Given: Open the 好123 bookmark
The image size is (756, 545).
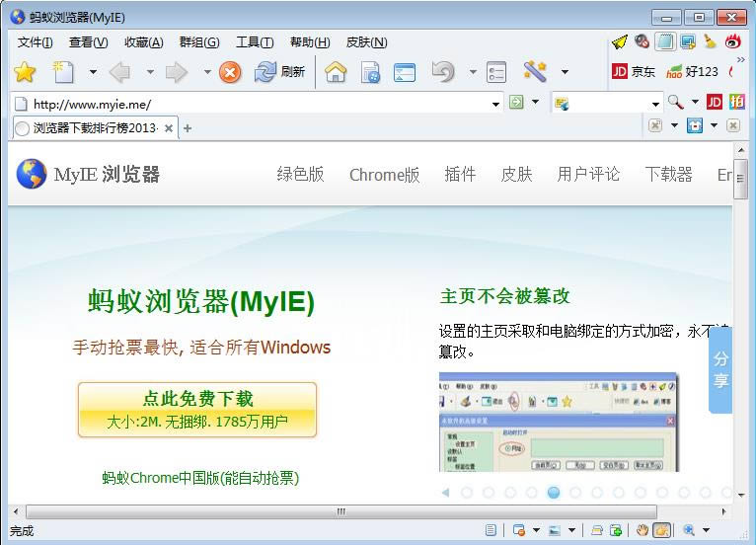Looking at the screenshot, I should click(x=692, y=72).
